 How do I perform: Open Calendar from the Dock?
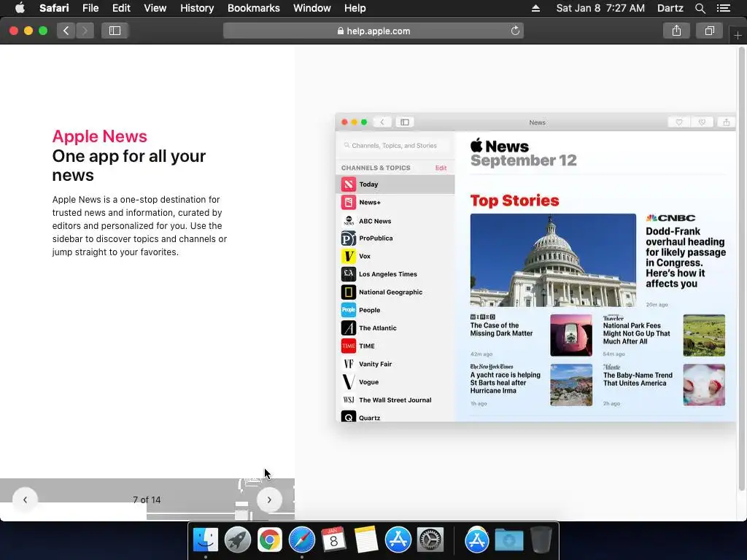[333, 540]
